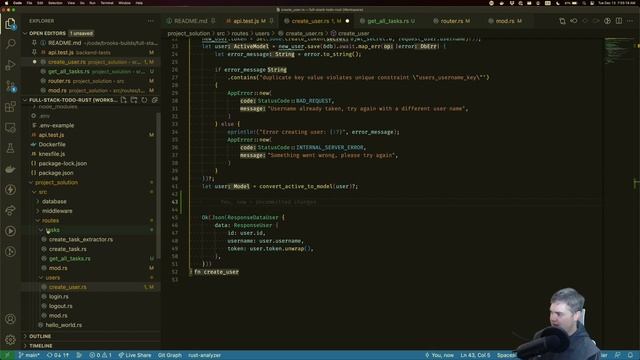Viewport: 640px width, 360px height.
Task: Click Git Graph in status bar
Action: (170, 355)
